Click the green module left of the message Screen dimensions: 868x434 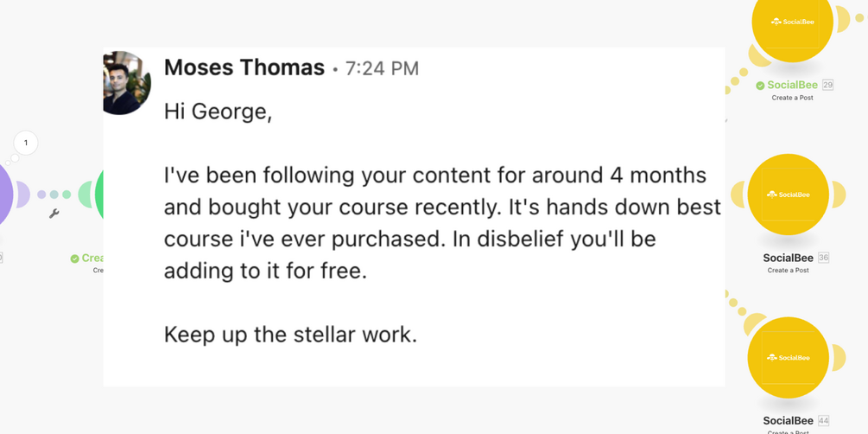(98, 195)
